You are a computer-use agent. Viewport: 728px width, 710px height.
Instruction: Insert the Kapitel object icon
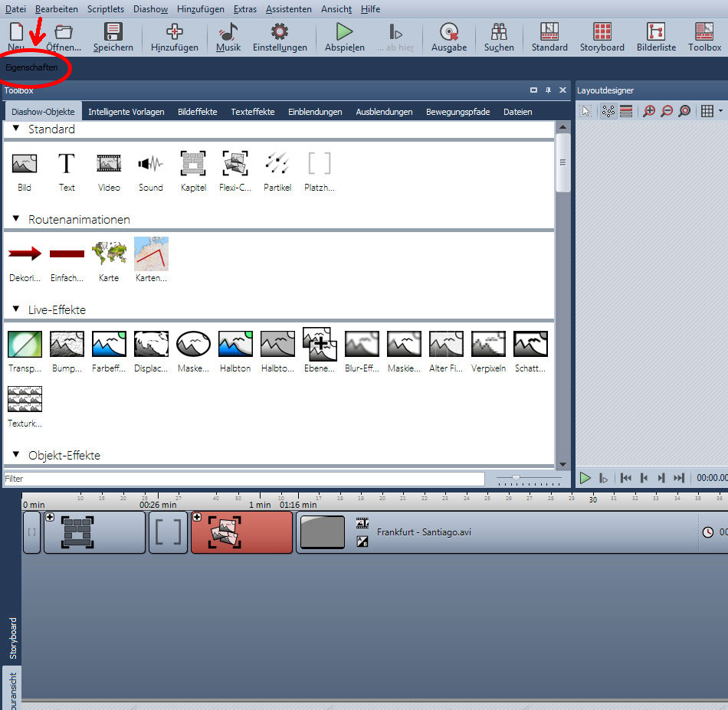coord(193,163)
